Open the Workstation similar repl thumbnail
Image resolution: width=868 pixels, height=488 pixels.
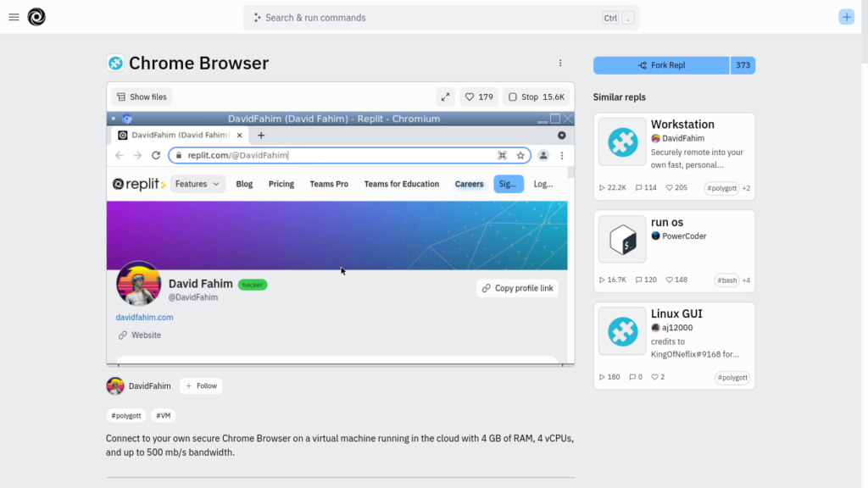click(x=622, y=141)
